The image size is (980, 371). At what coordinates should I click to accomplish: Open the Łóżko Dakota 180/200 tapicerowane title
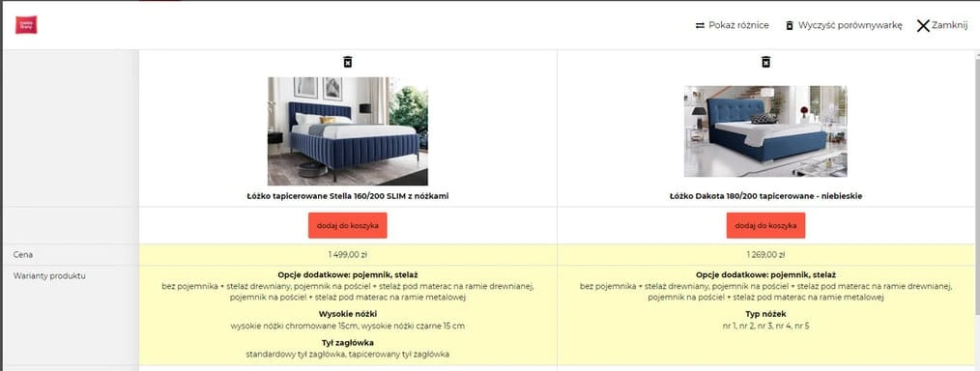pyautogui.click(x=765, y=196)
